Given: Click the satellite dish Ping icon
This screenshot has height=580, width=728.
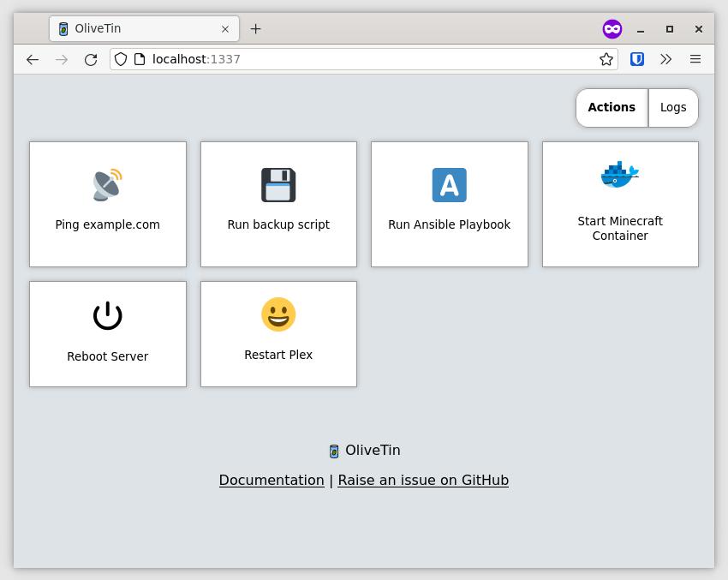Looking at the screenshot, I should 108,185.
